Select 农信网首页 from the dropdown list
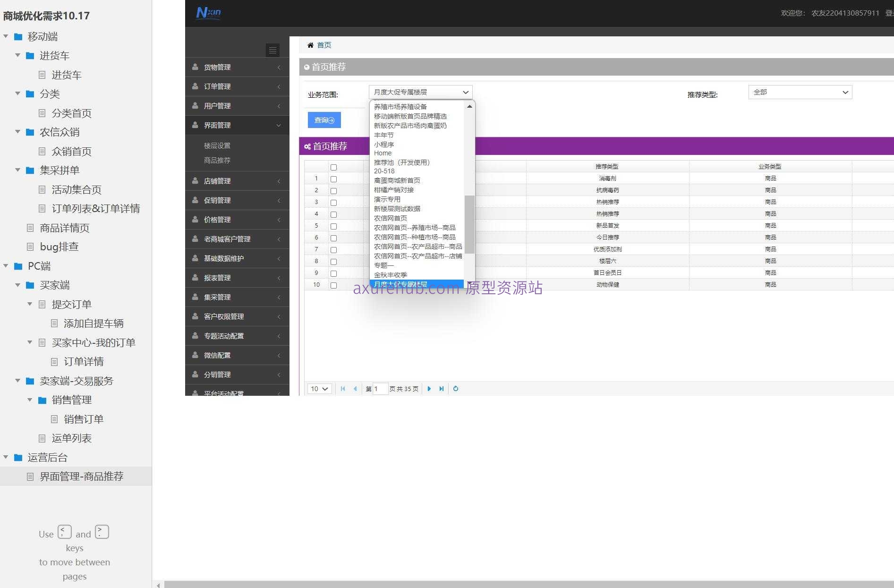Viewport: 894px width, 588px height. click(391, 218)
